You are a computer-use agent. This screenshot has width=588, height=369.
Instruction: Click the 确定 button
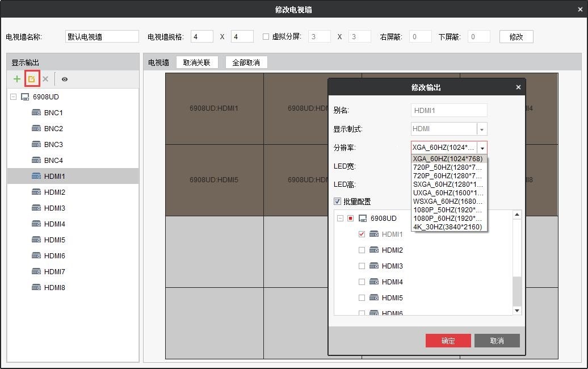pos(448,341)
